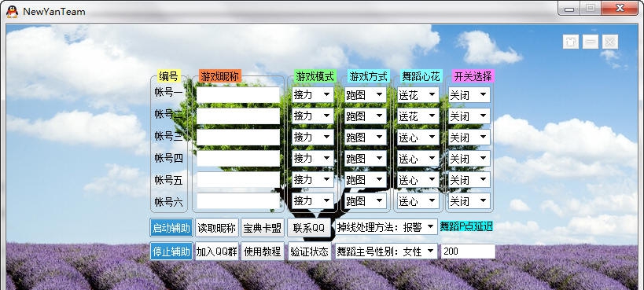Open 游戏方式 跑图 dropdown for 帐号六
The image size is (644, 290).
[365, 201]
